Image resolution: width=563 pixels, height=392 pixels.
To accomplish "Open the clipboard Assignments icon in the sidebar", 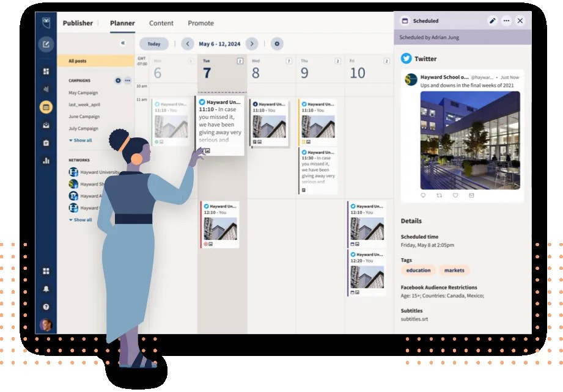I will (x=46, y=143).
